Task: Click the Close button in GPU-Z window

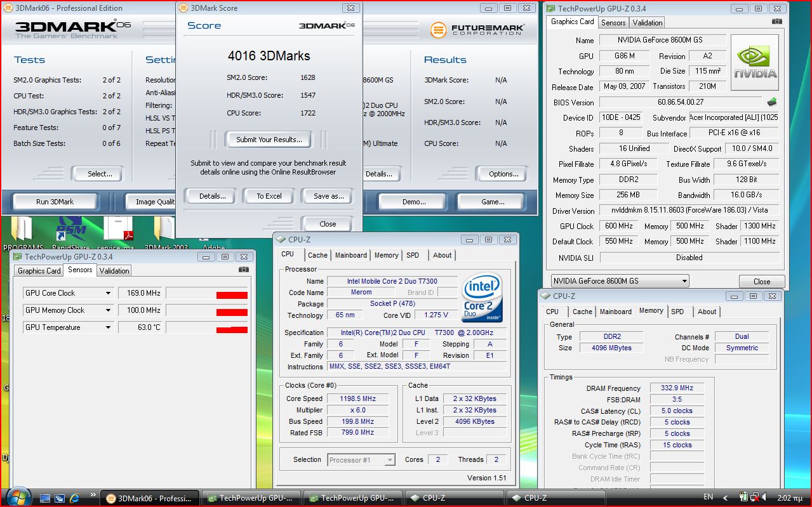Action: point(762,281)
